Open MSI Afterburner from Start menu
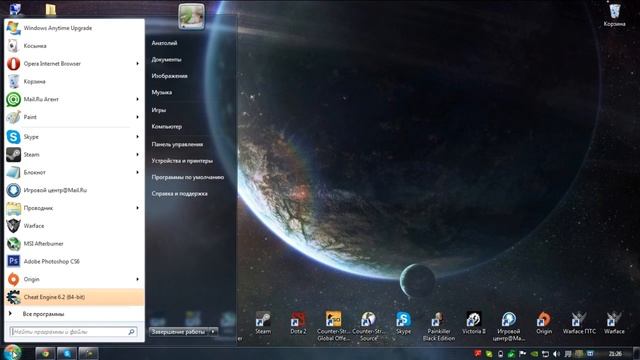The height and width of the screenshot is (360, 640). pyautogui.click(x=74, y=244)
